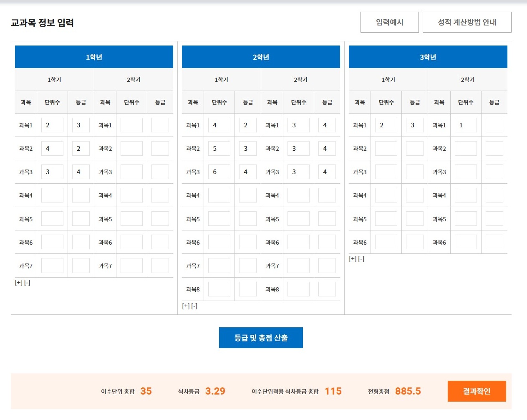The height and width of the screenshot is (420, 527).
Task: Click 1학년 2학기 과목1 단위수 empty field
Action: (x=131, y=125)
